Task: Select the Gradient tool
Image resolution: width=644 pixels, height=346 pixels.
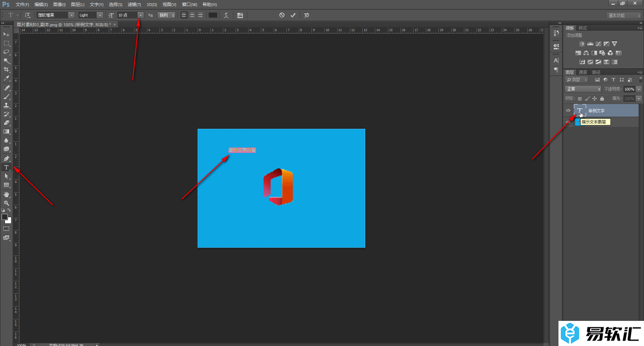Action: 7,132
